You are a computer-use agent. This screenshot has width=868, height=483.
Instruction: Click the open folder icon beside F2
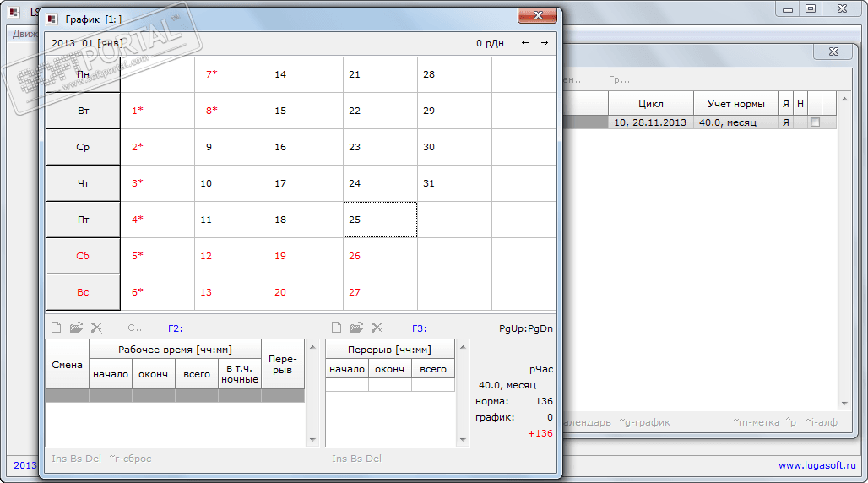(x=76, y=328)
